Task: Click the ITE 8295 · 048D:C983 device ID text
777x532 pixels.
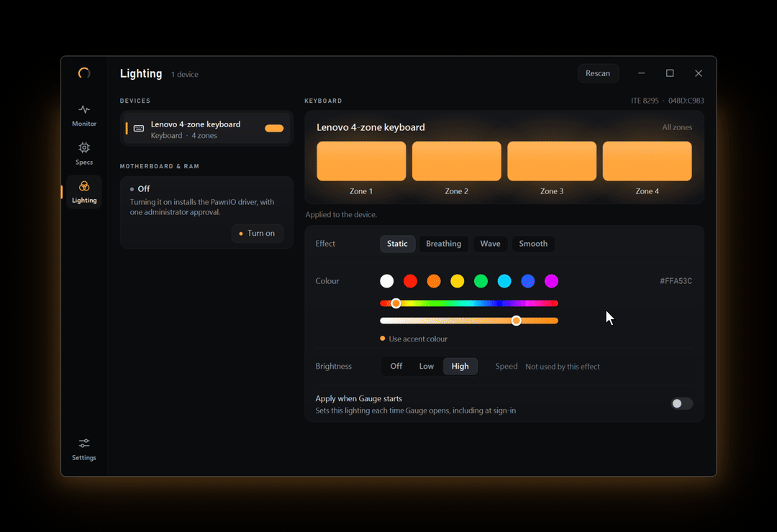Action: (x=667, y=101)
